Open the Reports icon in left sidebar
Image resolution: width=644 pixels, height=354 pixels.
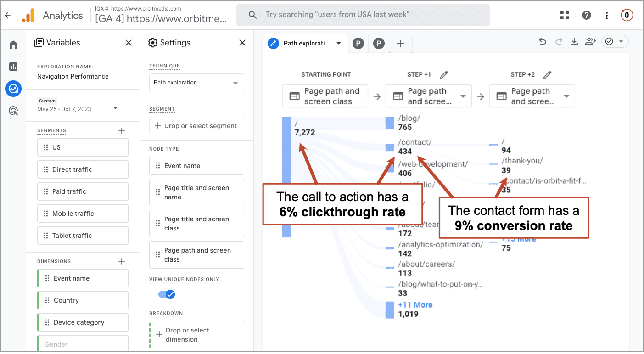click(x=13, y=67)
